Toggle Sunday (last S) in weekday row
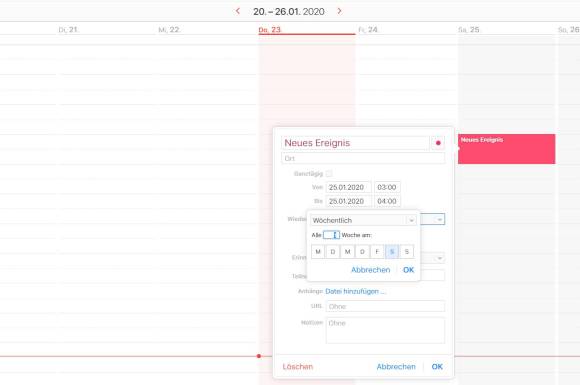580x385 pixels. [407, 252]
